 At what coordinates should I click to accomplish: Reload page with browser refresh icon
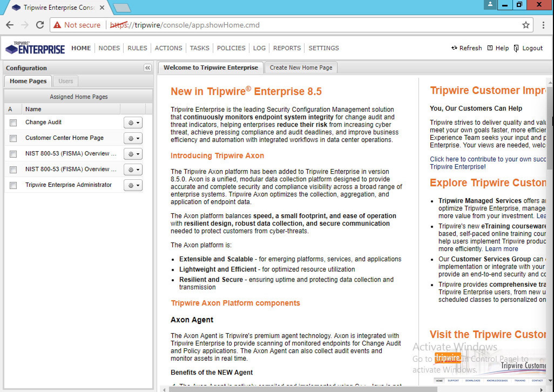[x=40, y=25]
